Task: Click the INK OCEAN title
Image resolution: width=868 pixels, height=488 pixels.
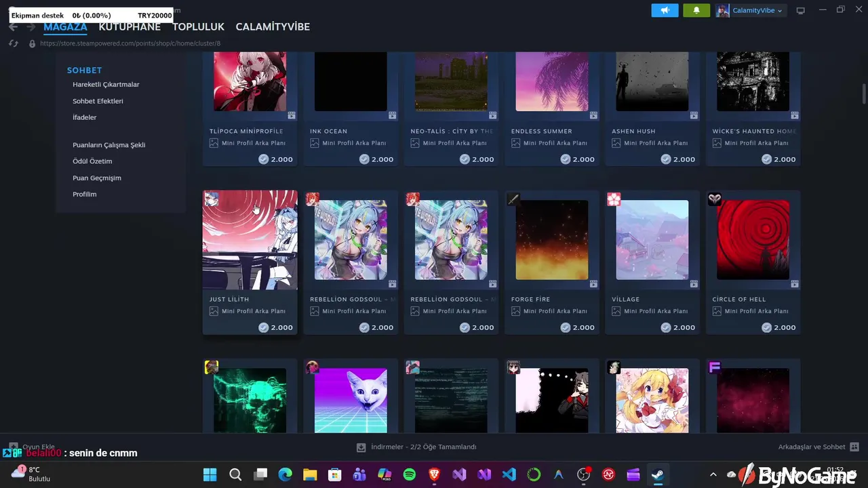Action: tap(328, 131)
